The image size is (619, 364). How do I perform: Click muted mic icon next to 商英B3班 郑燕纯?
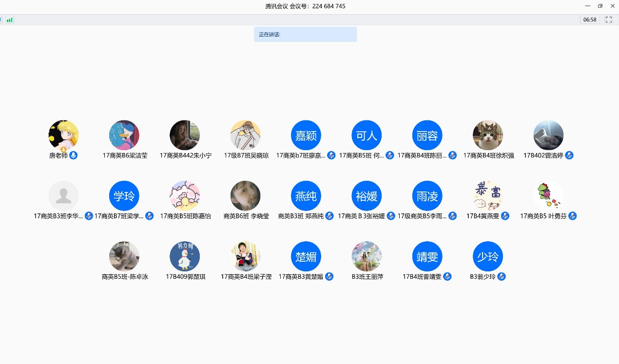click(329, 216)
